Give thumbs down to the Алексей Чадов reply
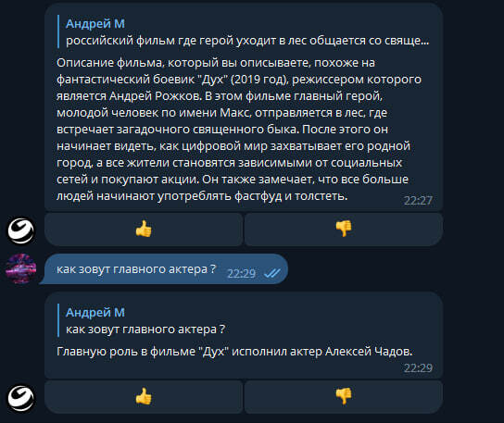Screen dimensions: 504x423 [344, 397]
